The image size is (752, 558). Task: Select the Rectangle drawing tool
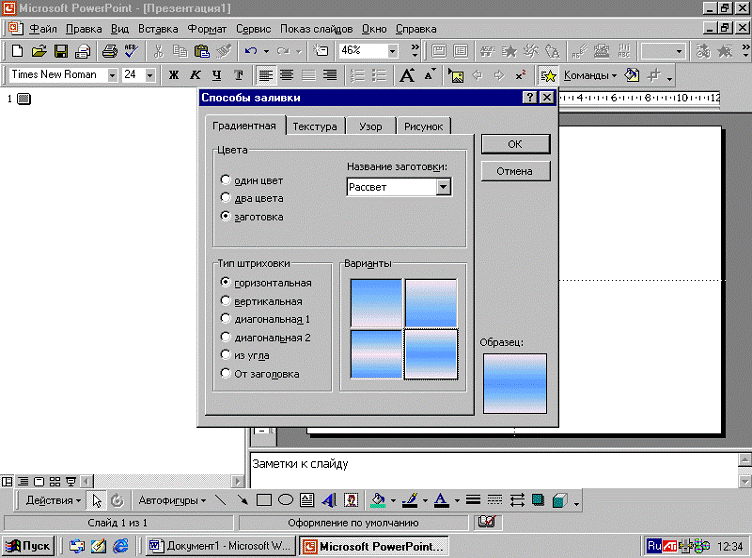point(265,500)
